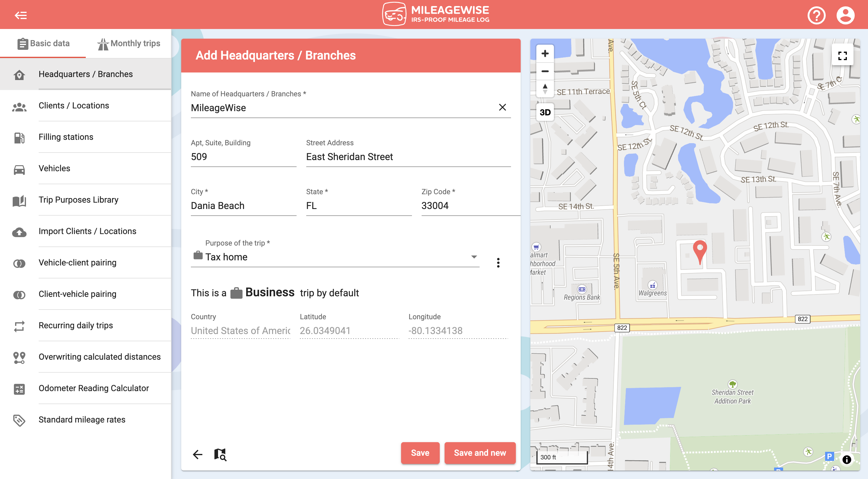Image resolution: width=868 pixels, height=479 pixels.
Task: Click the Longitude field -80.1334138
Action: tap(458, 330)
